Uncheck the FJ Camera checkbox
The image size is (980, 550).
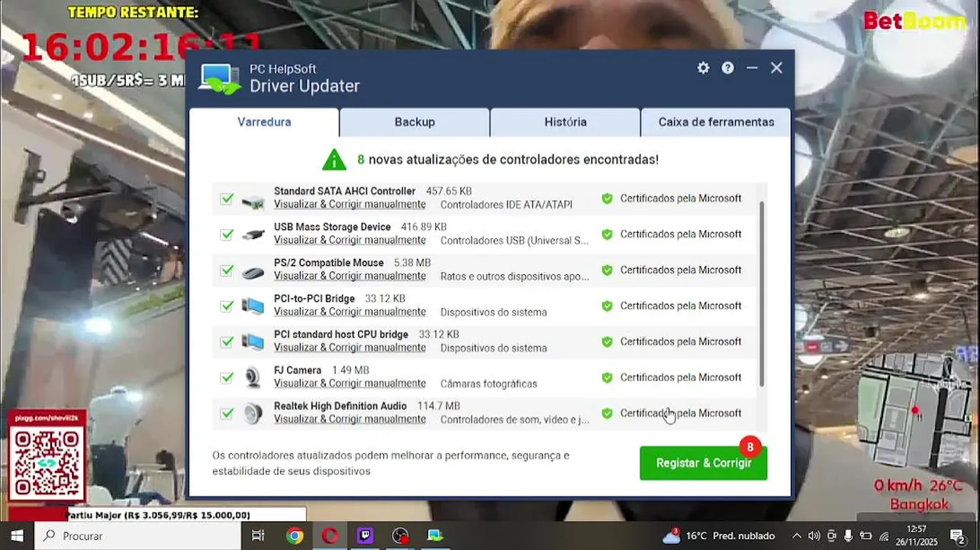227,377
